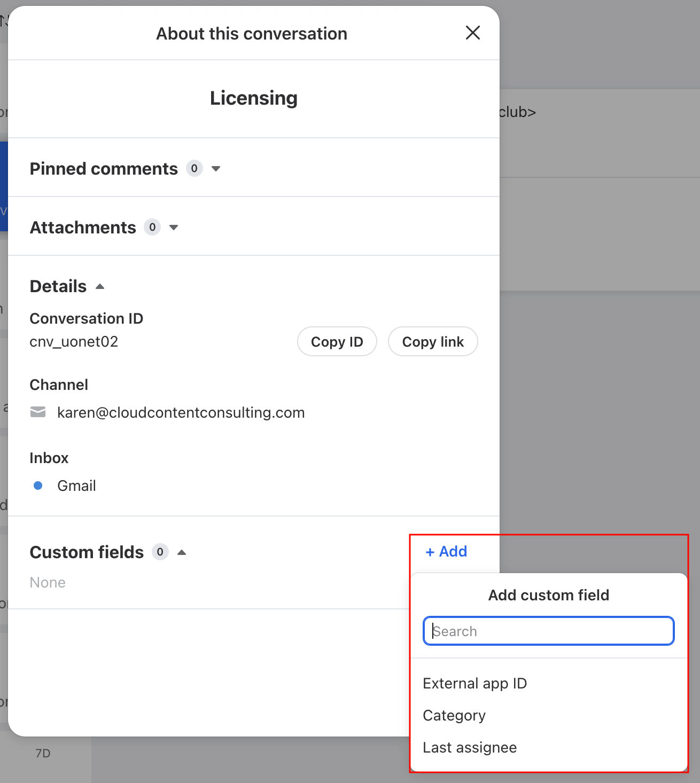700x783 pixels.
Task: Focus the Add custom field search box
Action: [x=548, y=631]
